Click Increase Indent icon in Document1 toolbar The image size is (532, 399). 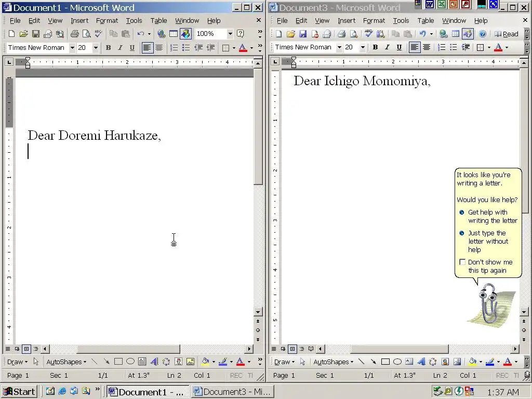210,48
